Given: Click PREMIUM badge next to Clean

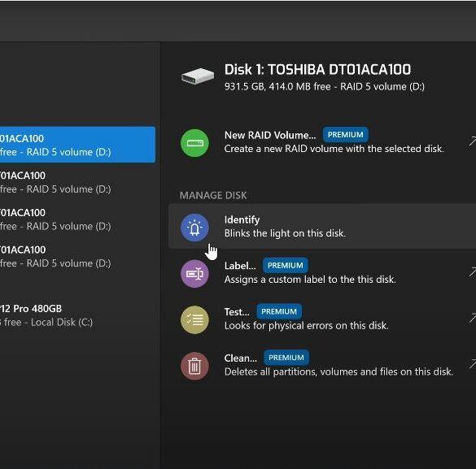Looking at the screenshot, I should coord(286,358).
